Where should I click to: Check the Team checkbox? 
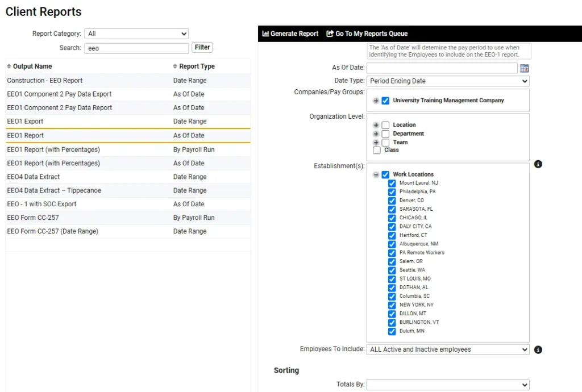click(385, 143)
